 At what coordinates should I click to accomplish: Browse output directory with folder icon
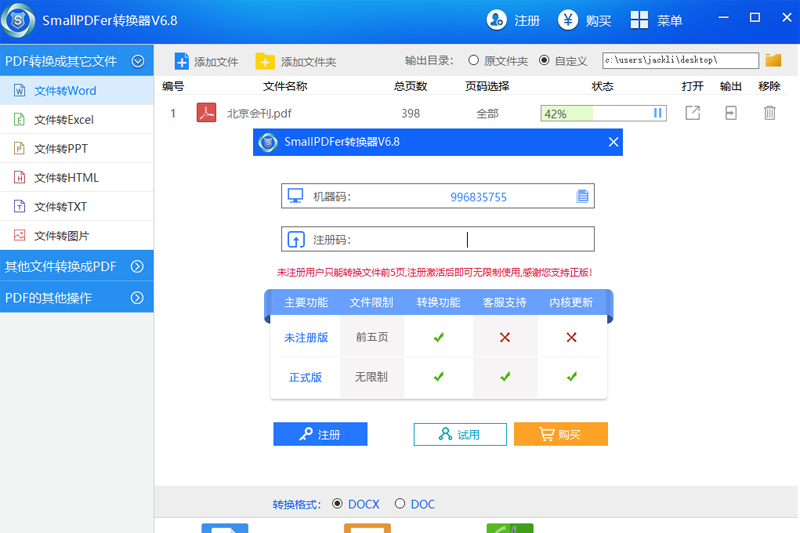773,60
